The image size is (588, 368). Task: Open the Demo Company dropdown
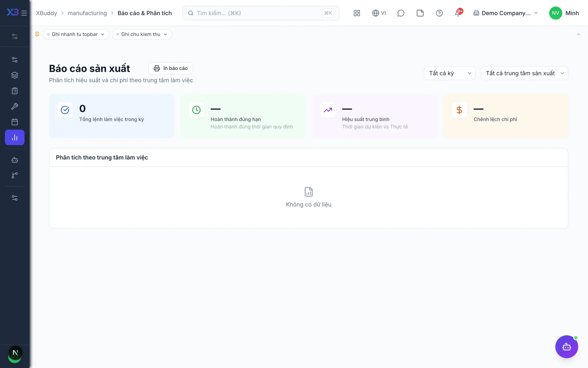point(505,13)
